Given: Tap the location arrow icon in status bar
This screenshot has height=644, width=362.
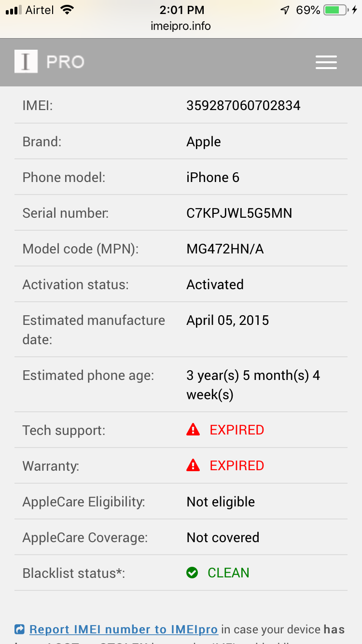Looking at the screenshot, I should click(x=285, y=10).
